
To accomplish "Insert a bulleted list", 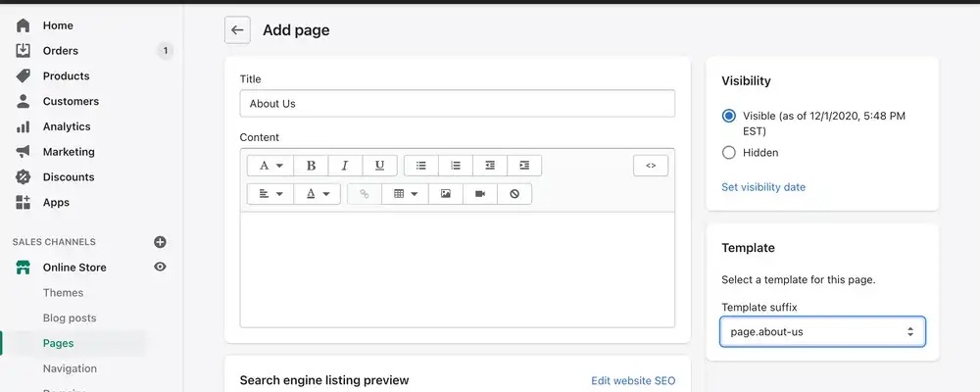I will [421, 166].
